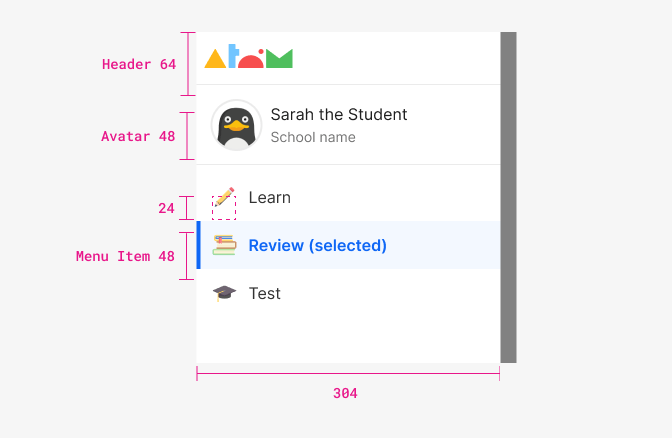
Task: Click the yellow triangle in logo
Action: click(x=215, y=59)
